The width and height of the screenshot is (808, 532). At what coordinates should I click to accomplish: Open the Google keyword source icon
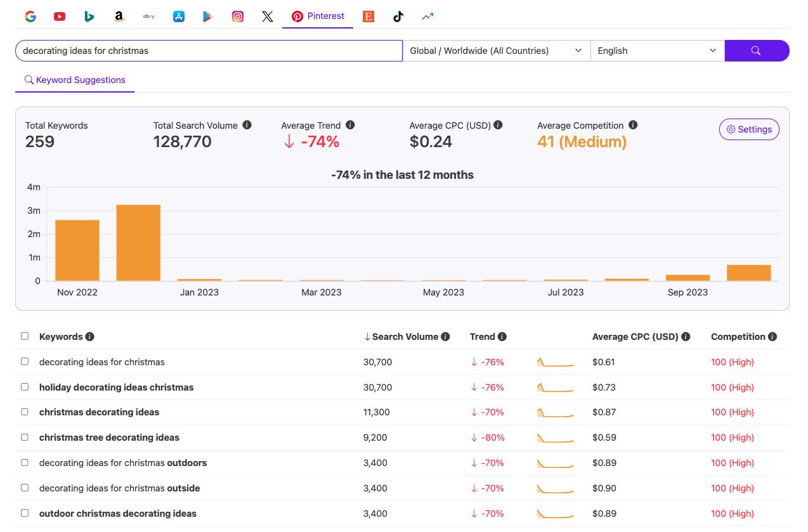click(30, 16)
